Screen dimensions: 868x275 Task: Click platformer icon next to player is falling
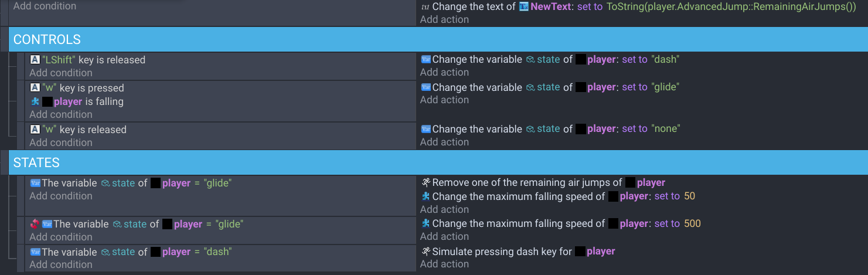35,101
